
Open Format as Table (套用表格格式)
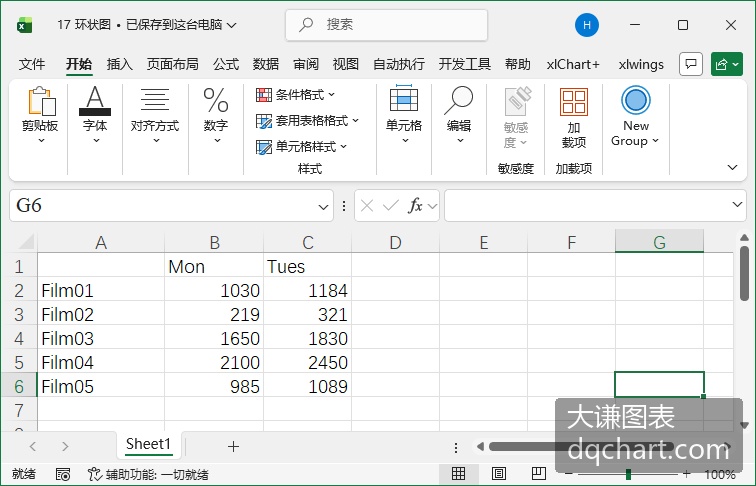[x=307, y=121]
